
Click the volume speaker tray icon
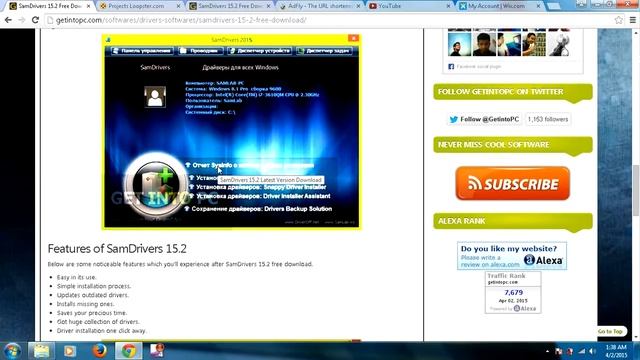(x=592, y=351)
